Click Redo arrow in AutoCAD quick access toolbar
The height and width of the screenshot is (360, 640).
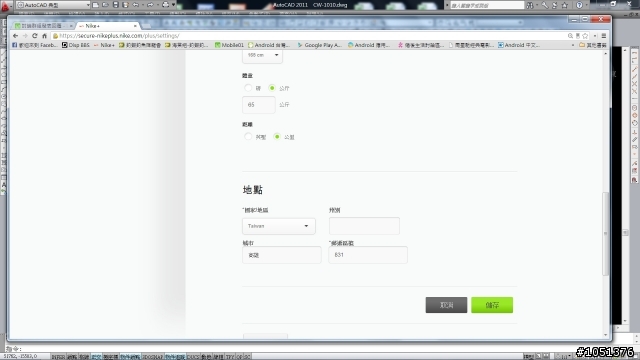[x=150, y=5]
